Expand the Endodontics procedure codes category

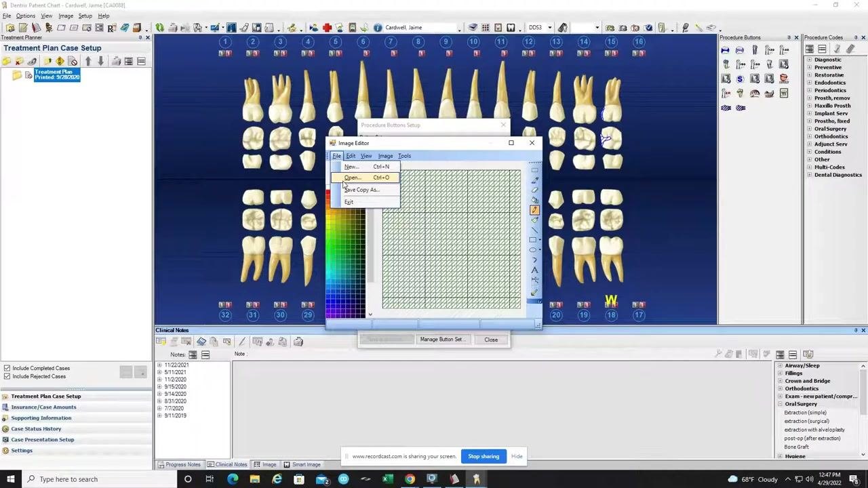click(809, 83)
